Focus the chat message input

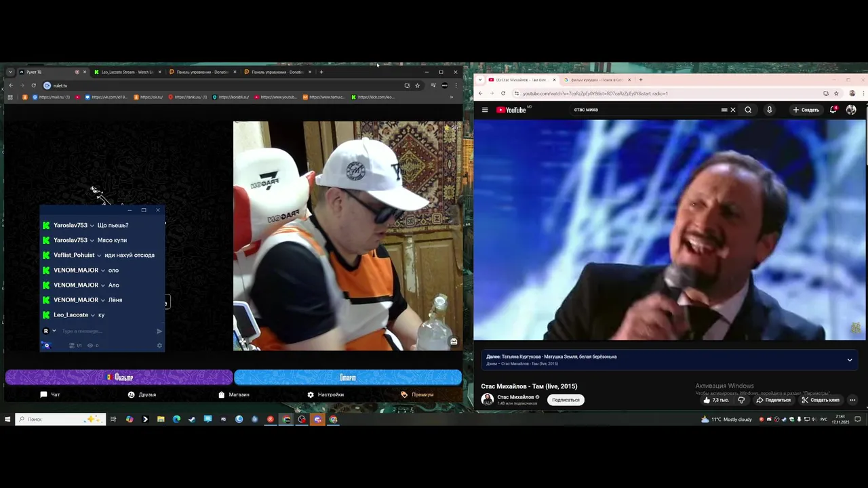(105, 331)
